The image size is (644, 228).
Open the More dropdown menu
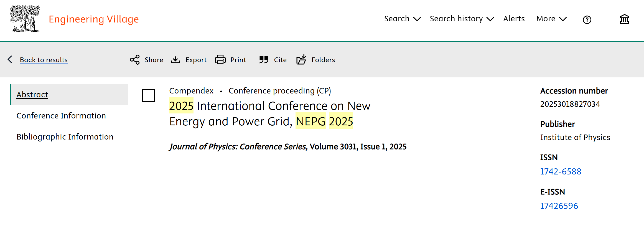pyautogui.click(x=551, y=19)
